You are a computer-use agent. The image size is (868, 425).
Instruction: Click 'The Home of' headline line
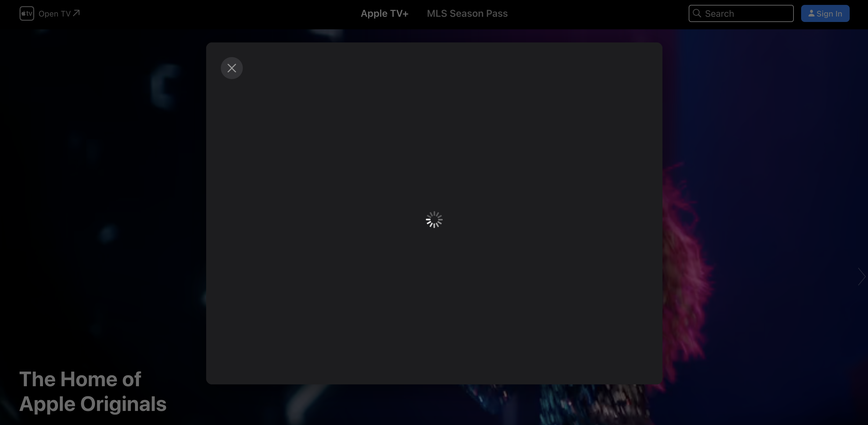pos(80,379)
